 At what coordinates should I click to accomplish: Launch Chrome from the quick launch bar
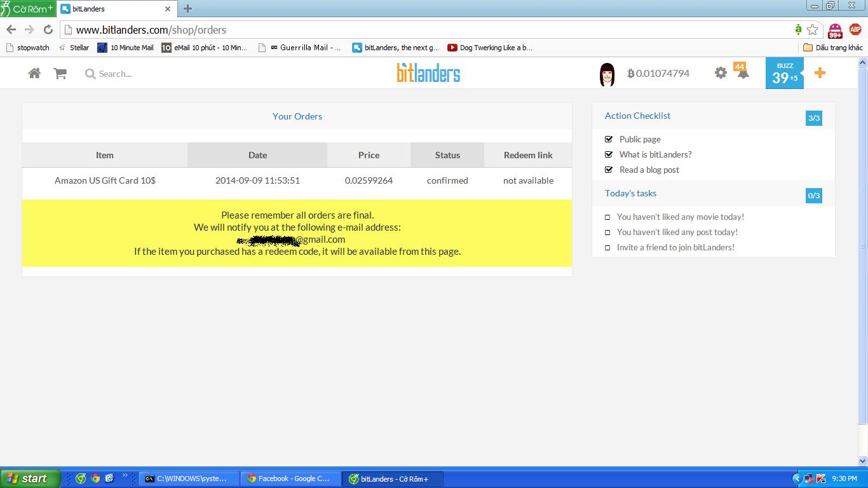pyautogui.click(x=95, y=478)
